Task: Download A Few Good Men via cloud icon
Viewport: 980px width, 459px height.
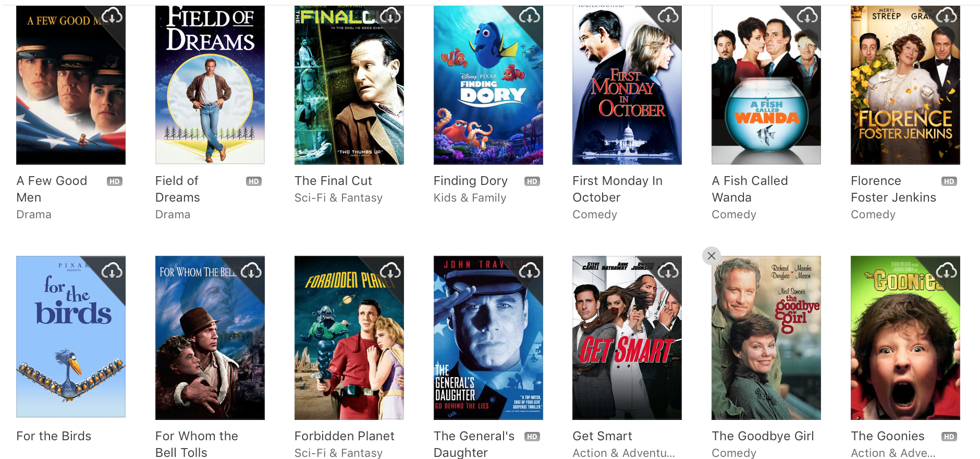Action: [x=112, y=16]
